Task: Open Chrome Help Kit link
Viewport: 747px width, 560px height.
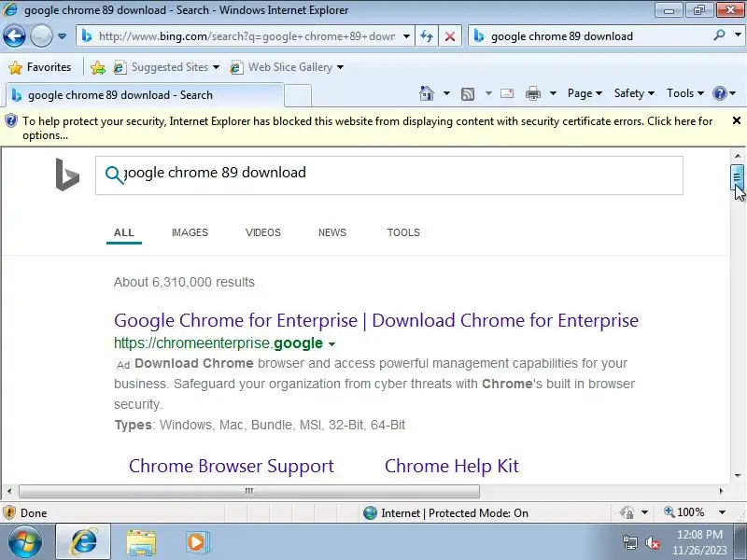Action: (452, 466)
